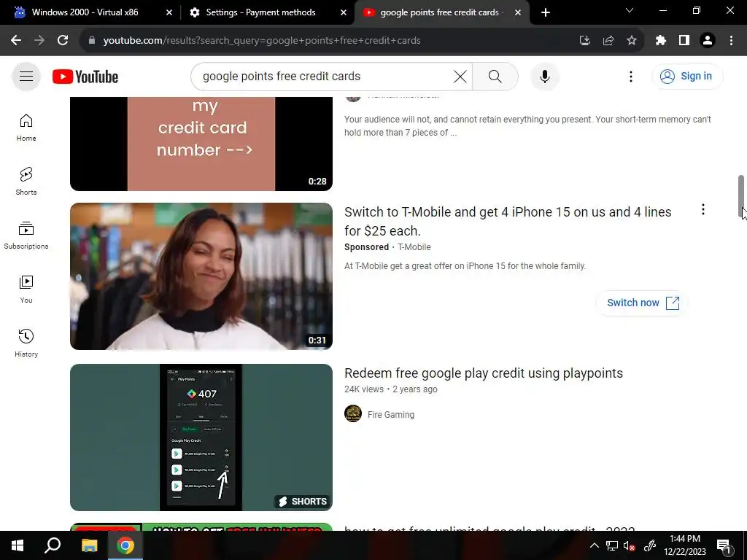Start voice search with the microphone
This screenshot has height=560, width=747.
click(545, 76)
